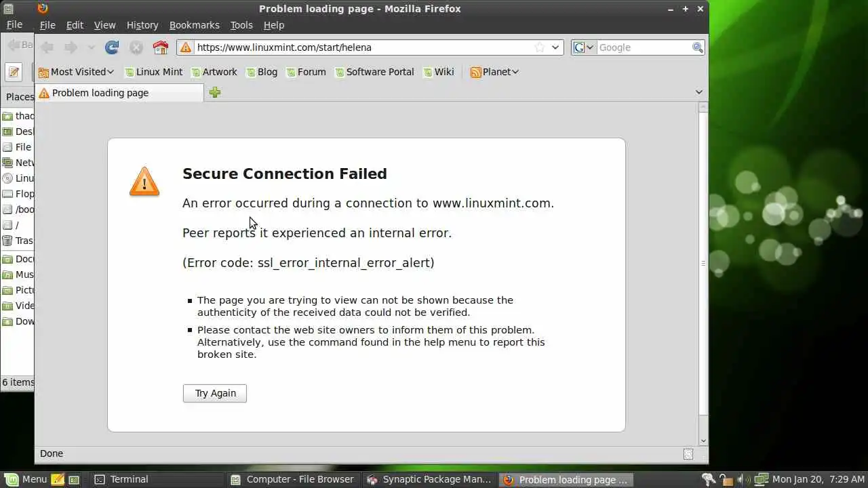Open the Bookmarks menu
This screenshot has width=868, height=488.
click(x=195, y=25)
